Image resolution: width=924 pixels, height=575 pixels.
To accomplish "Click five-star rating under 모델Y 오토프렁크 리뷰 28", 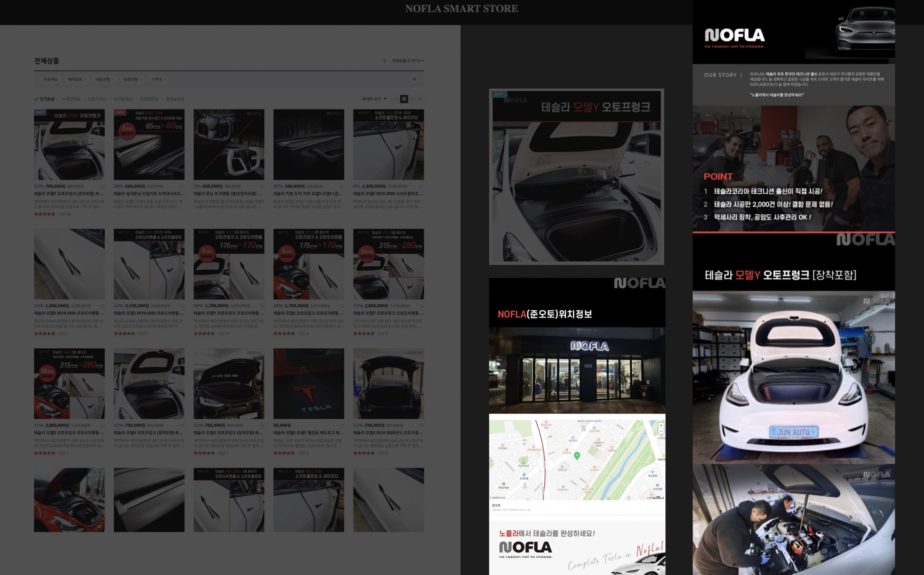I will (x=45, y=214).
